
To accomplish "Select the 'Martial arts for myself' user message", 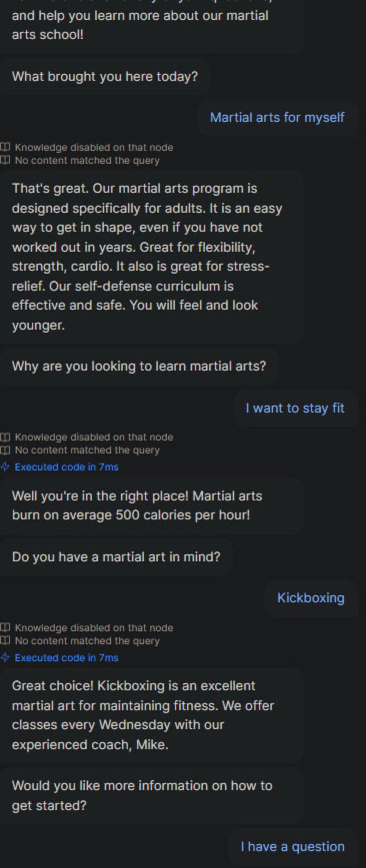I will (x=277, y=117).
